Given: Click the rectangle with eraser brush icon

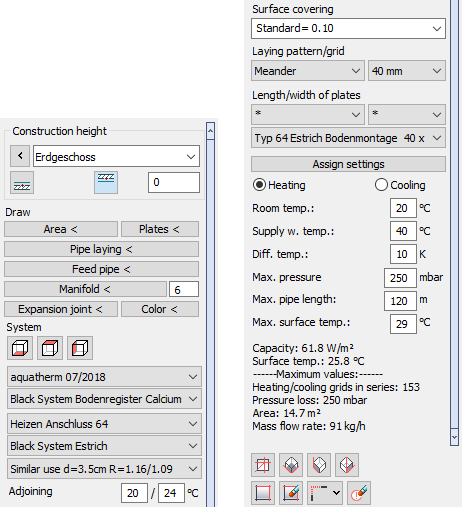Looking at the screenshot, I should coord(291,493).
